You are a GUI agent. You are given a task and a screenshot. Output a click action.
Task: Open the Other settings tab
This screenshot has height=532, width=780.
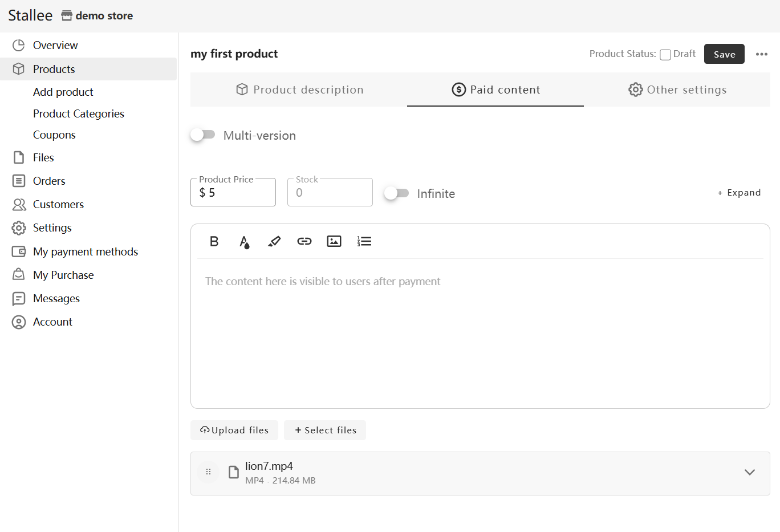click(x=677, y=90)
